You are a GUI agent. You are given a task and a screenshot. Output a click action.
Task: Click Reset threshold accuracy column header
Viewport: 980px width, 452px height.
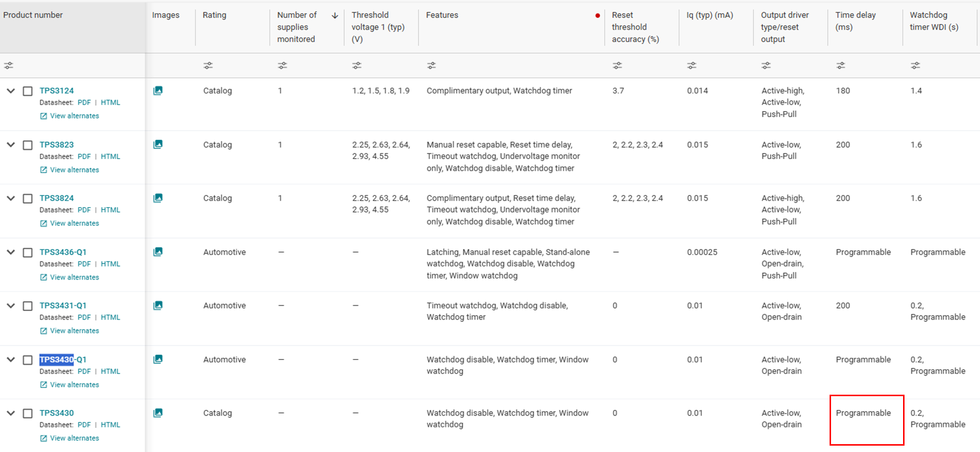click(x=635, y=27)
